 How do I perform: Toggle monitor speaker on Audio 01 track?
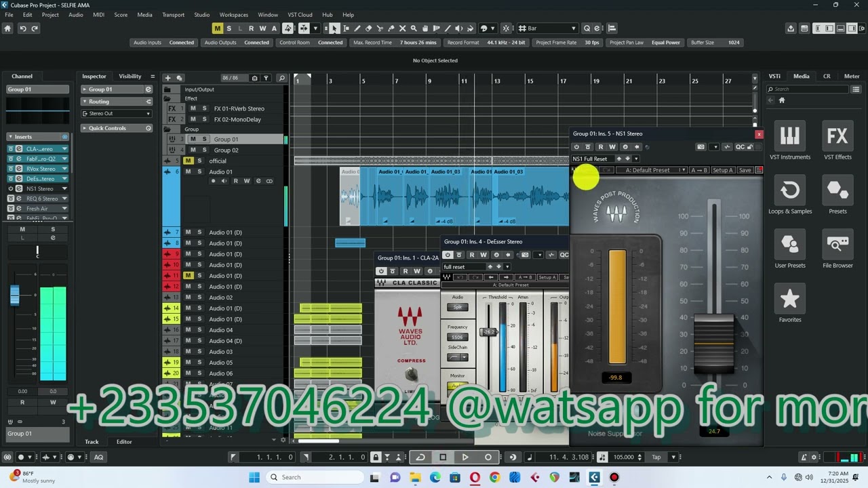click(x=224, y=181)
